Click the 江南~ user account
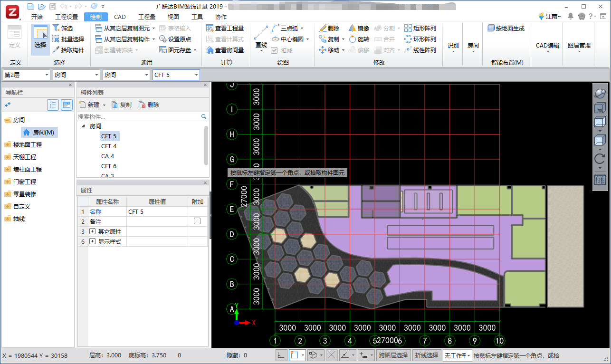The height and width of the screenshot is (364, 611). point(550,16)
